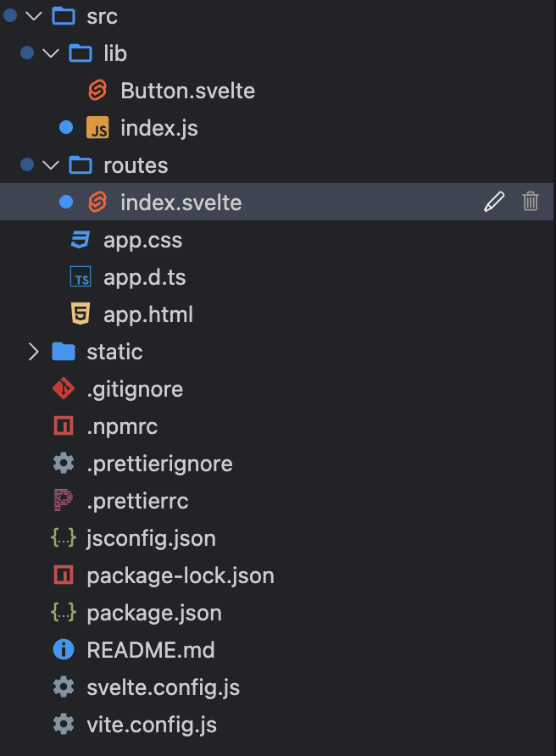Select the src folder name
556x756 pixels.
[103, 16]
